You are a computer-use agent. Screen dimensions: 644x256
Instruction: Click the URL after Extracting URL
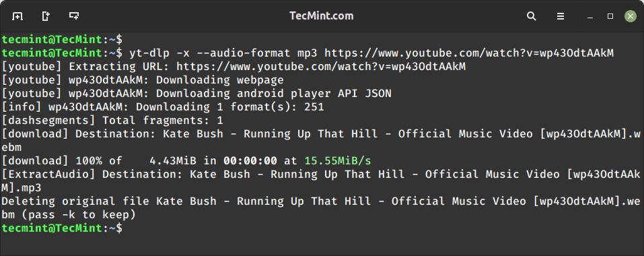[321, 67]
